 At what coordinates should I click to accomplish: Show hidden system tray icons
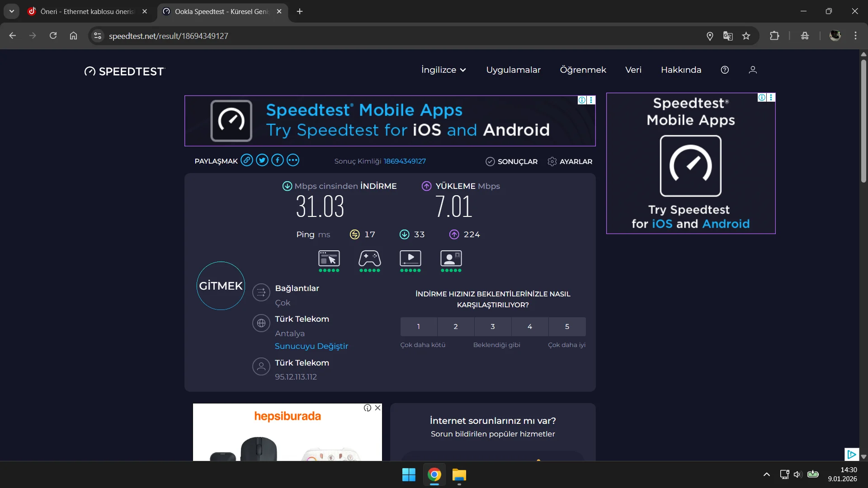[x=766, y=474]
